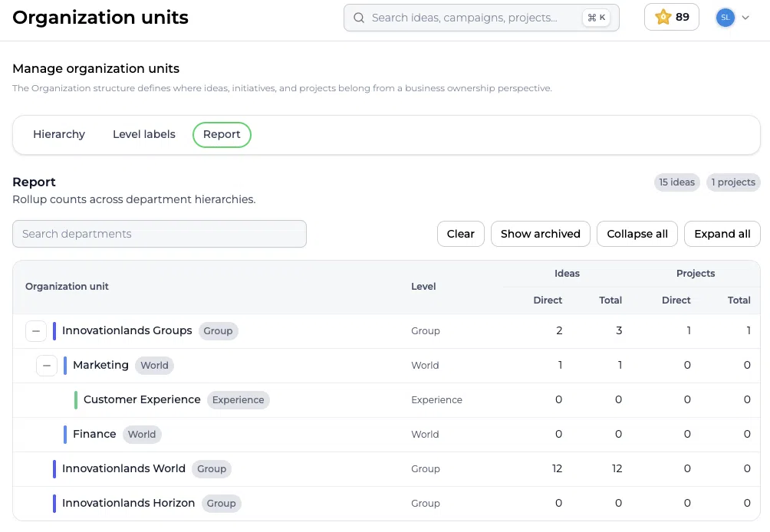Click the 1 projects badge
Viewport: 770px width, 532px height.
733,182
